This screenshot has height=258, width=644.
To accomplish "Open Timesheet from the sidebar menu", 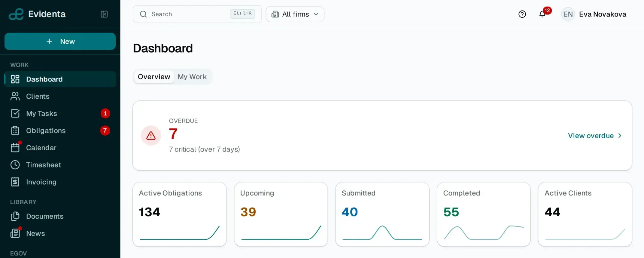I will click(60, 165).
